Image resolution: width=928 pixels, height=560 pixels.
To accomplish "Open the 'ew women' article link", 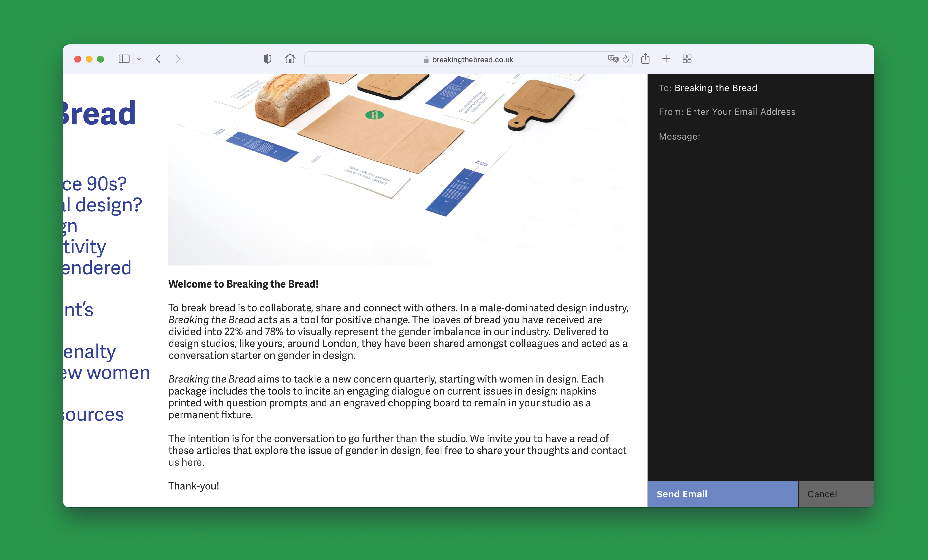I will tap(107, 373).
